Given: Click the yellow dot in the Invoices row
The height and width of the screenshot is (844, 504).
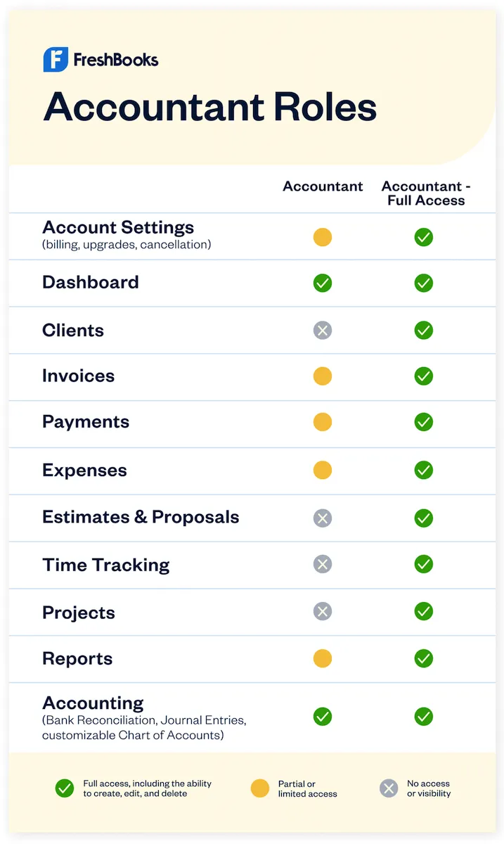Looking at the screenshot, I should pyautogui.click(x=322, y=376).
